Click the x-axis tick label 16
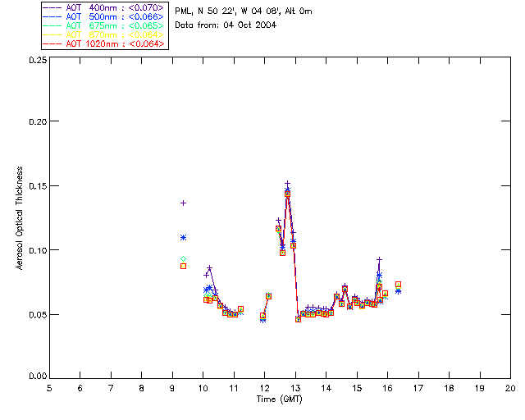525x420 pixels. 388,388
